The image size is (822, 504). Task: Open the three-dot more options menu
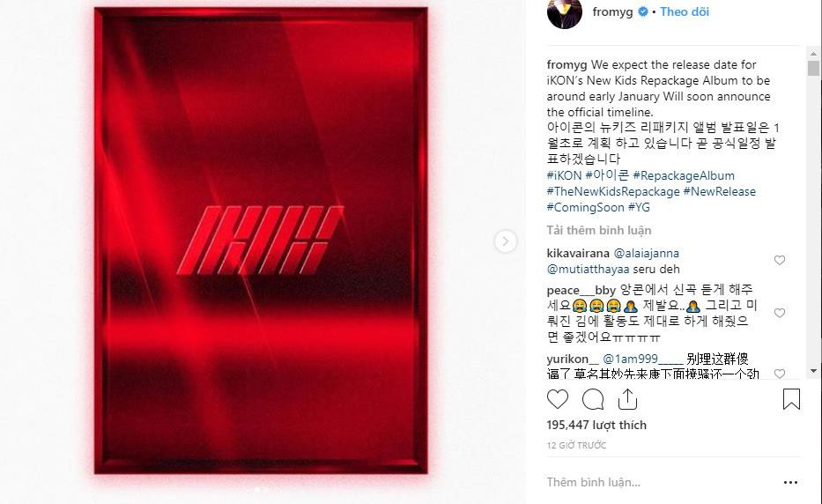click(x=790, y=482)
